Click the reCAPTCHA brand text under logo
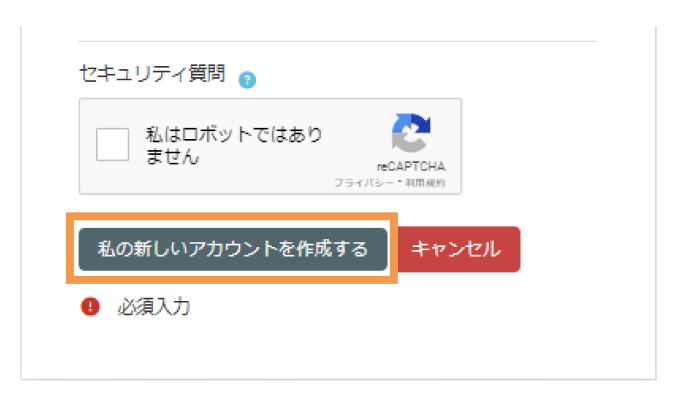The height and width of the screenshot is (410, 676). tap(411, 166)
